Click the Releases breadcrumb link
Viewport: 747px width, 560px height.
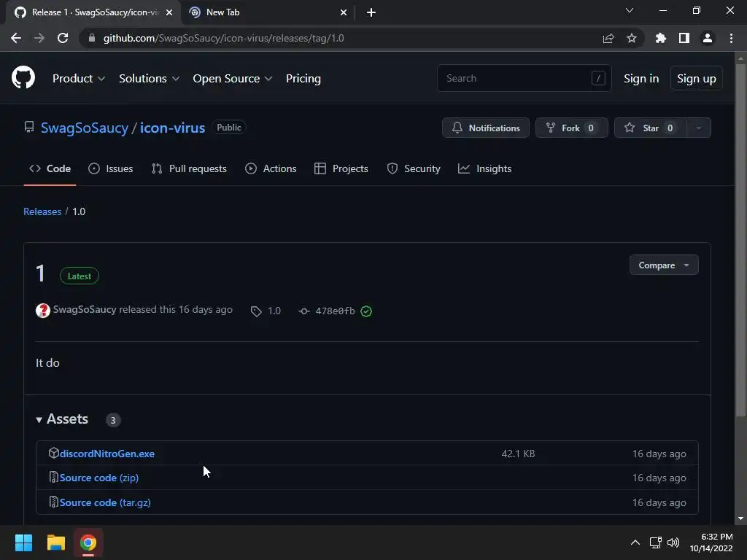pos(42,211)
